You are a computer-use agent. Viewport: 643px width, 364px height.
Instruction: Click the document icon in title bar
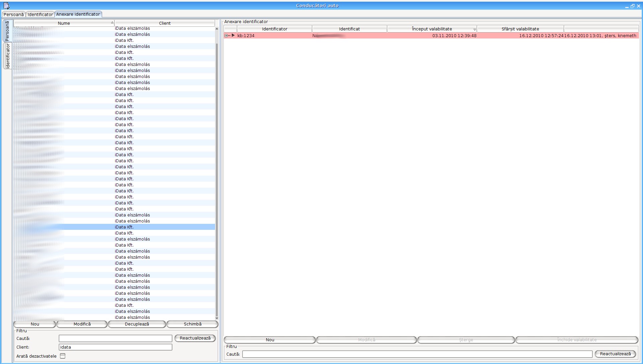click(6, 6)
